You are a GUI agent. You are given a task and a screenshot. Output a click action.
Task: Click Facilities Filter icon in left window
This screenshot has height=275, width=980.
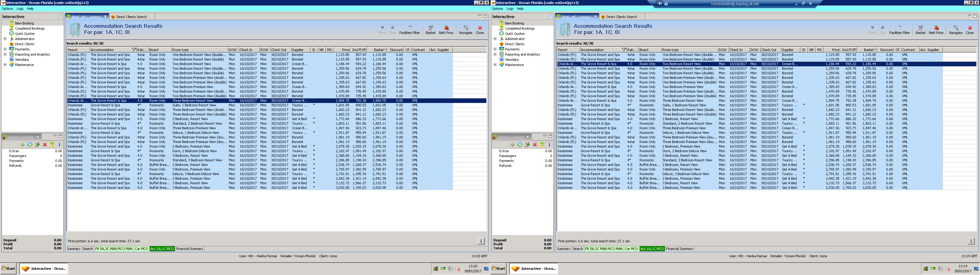click(x=410, y=28)
